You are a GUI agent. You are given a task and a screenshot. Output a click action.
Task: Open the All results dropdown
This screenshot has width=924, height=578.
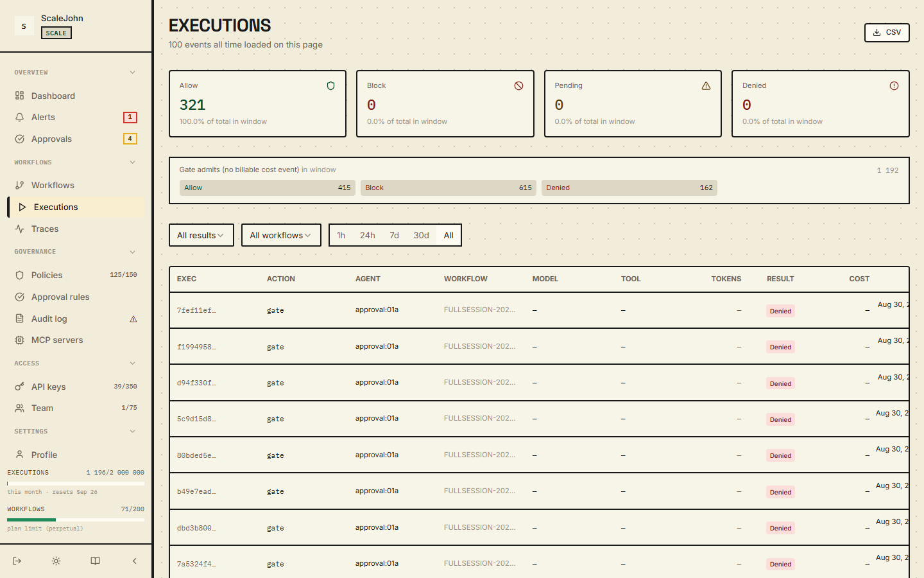pos(201,235)
